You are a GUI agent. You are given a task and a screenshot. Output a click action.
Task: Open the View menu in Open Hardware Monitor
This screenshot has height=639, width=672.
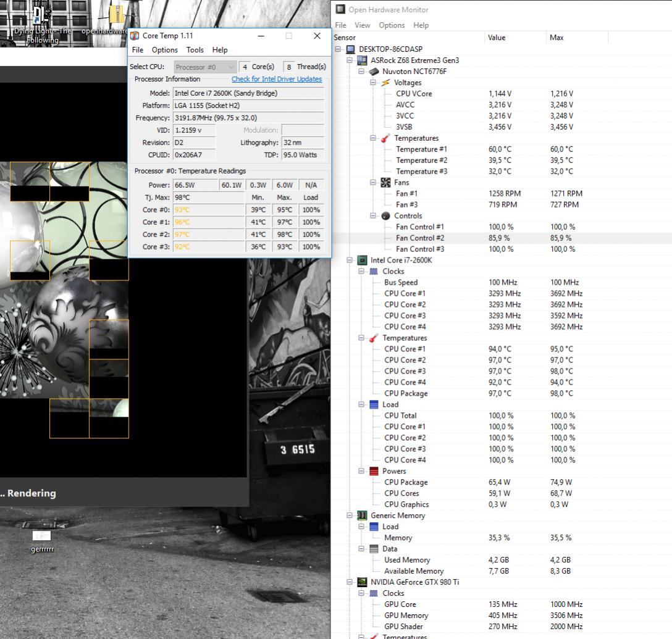tap(362, 25)
